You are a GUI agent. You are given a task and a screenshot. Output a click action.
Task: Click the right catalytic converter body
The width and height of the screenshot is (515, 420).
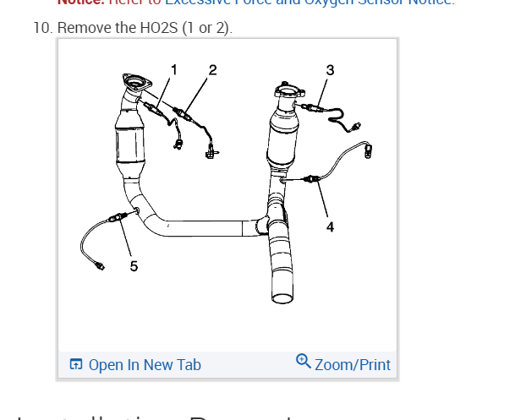coord(282,139)
